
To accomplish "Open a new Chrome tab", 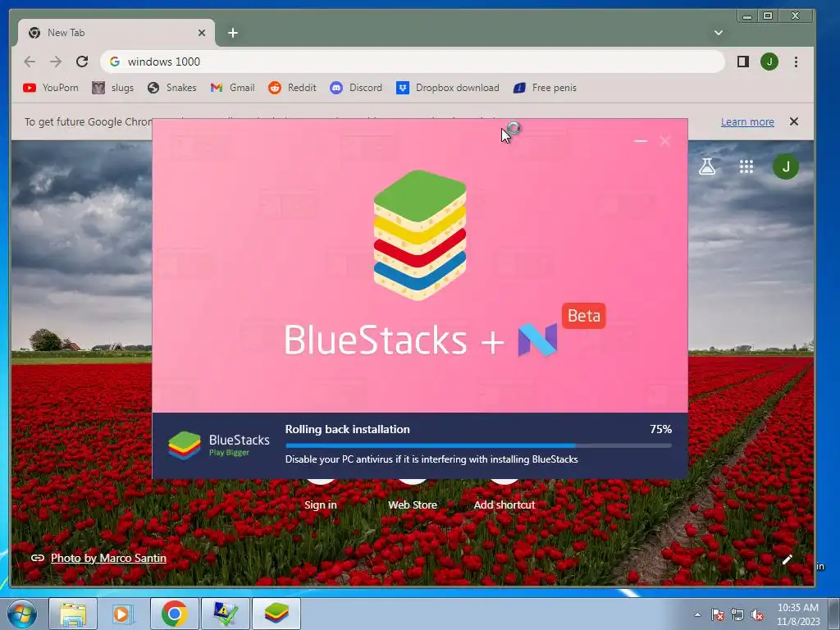I will click(232, 33).
